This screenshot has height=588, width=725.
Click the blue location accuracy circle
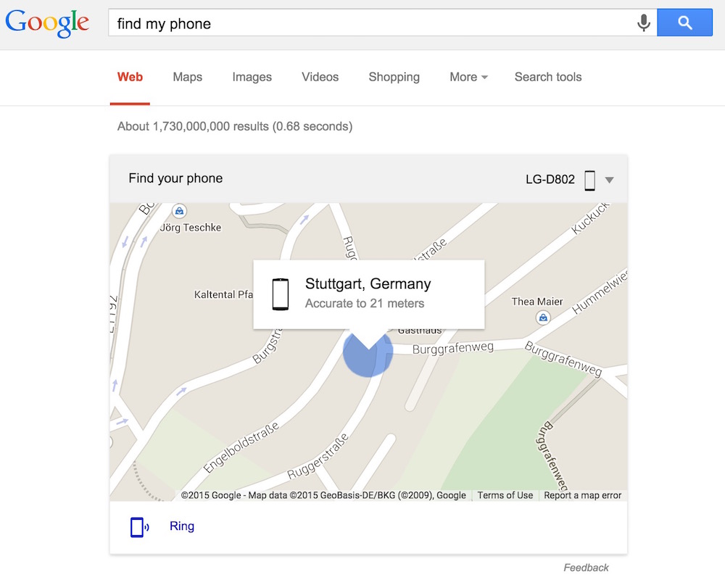pyautogui.click(x=368, y=354)
